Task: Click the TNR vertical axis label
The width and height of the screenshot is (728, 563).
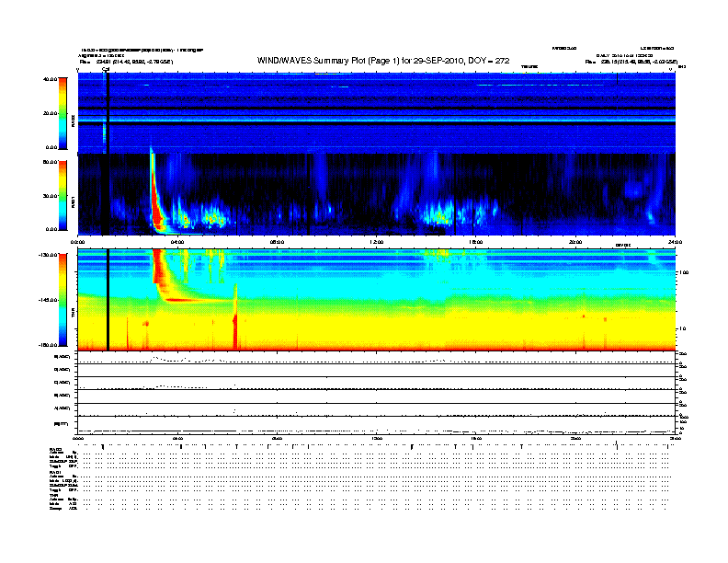Action: 73,315
